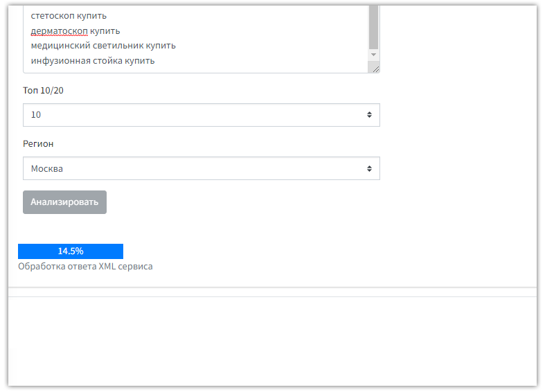This screenshot has width=545, height=392.
Task: Click the up-down arrow icon of the Москва select
Action: point(369,168)
